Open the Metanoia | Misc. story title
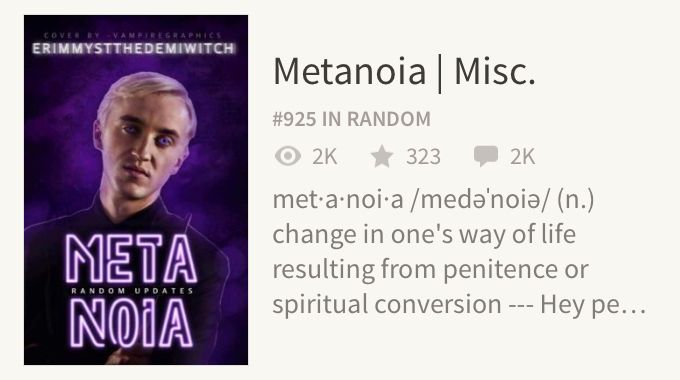The width and height of the screenshot is (680, 380). 404,72
